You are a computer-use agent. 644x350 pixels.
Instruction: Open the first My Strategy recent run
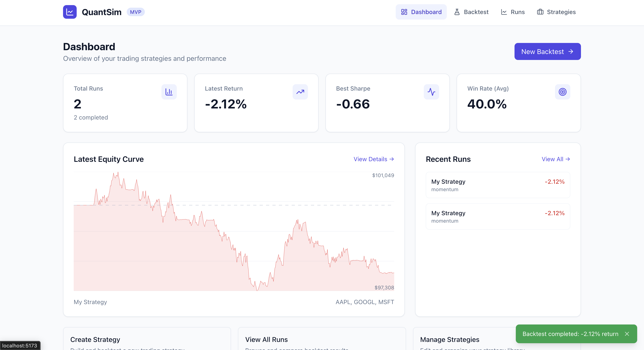497,185
